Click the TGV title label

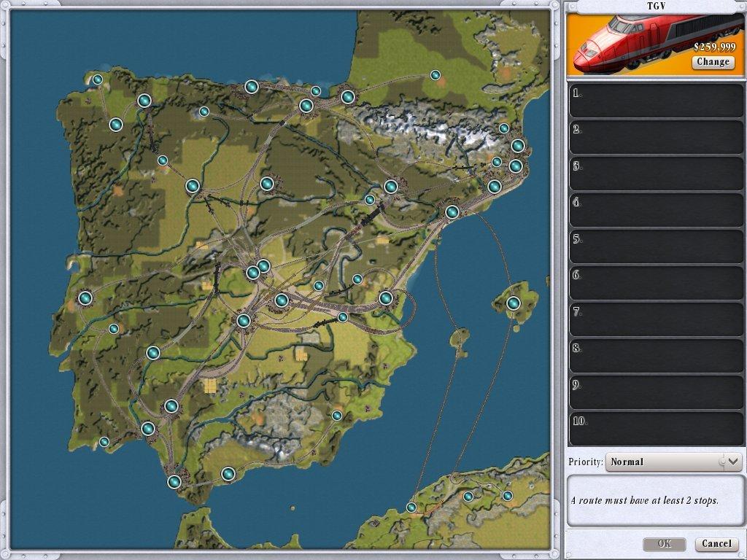pos(656,6)
